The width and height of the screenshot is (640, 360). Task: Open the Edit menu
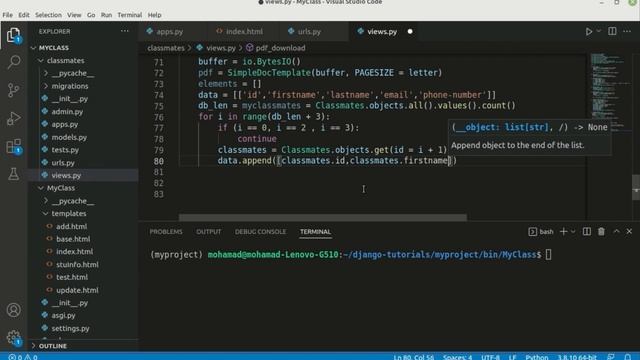24,15
